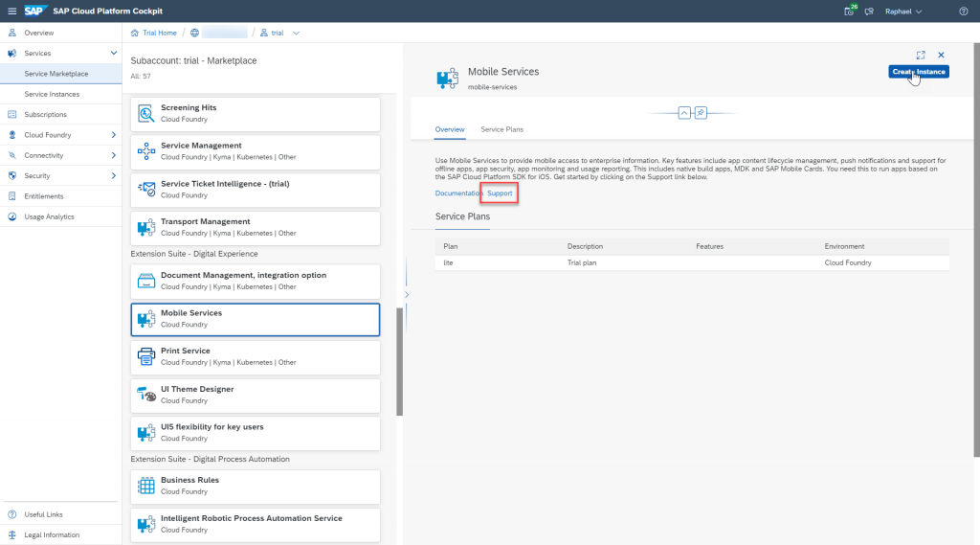
Task: Enter full screen for detail panel
Action: 921,55
